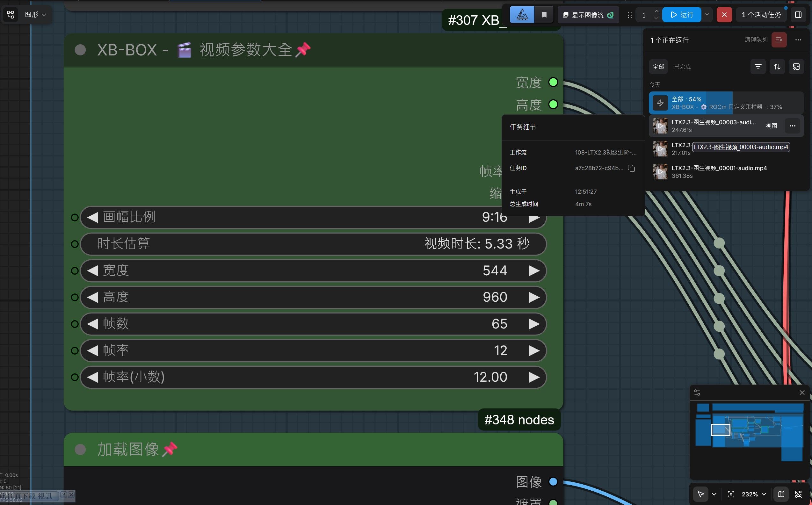The width and height of the screenshot is (812, 505).
Task: Open the 232% zoom dropdown
Action: point(754,494)
